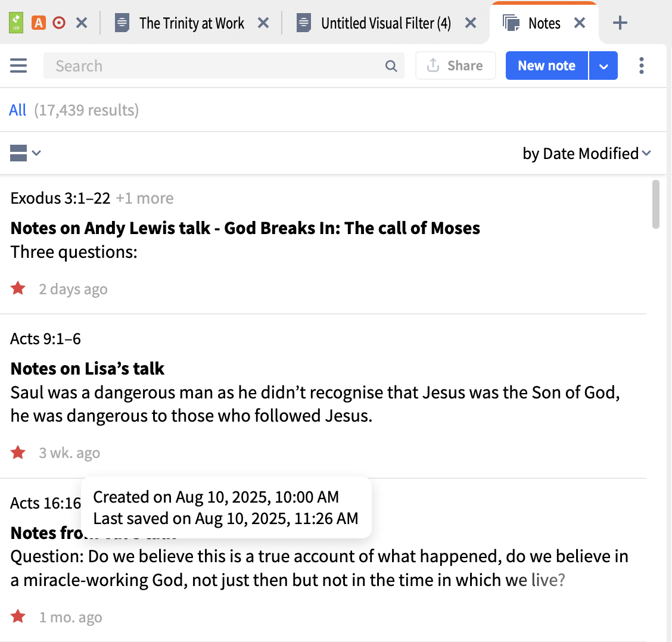The width and height of the screenshot is (672, 642).
Task: Open the hamburger sidebar menu
Action: [x=18, y=66]
